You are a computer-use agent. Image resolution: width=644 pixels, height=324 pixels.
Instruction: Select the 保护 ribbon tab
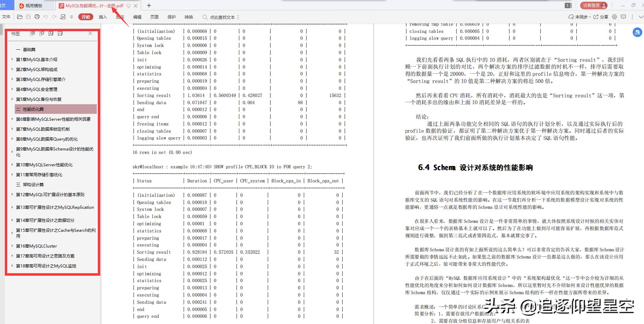click(x=172, y=17)
